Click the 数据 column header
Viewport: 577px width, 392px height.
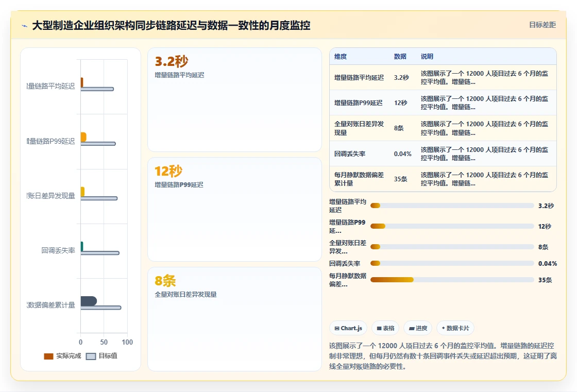point(400,56)
